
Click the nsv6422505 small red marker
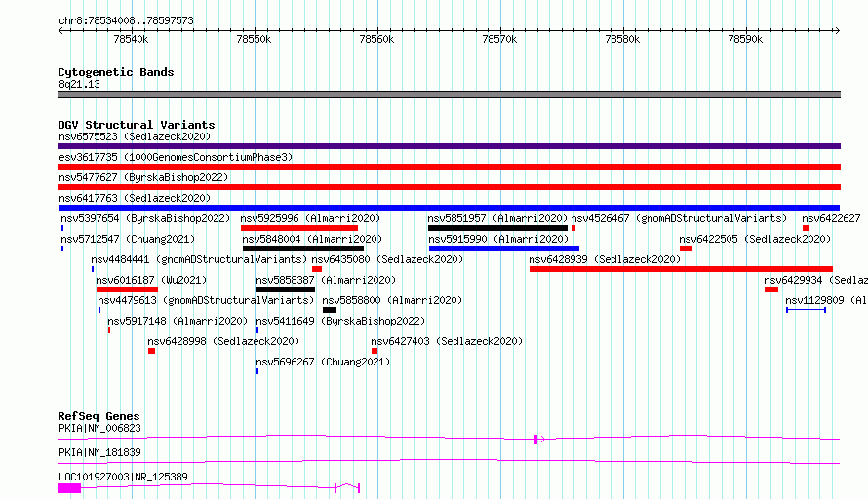click(686, 249)
